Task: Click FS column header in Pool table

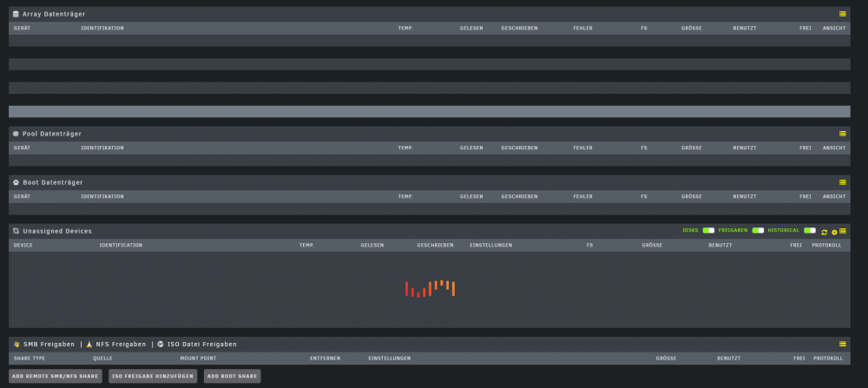Action: [644, 148]
